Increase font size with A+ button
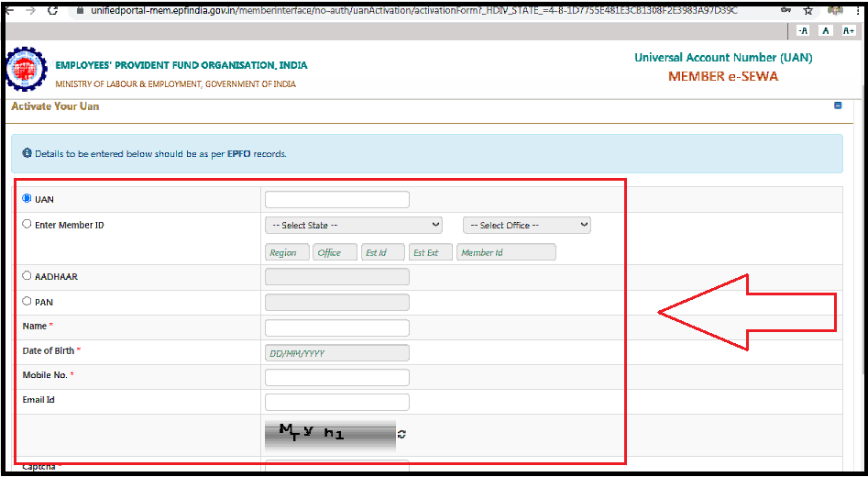The height and width of the screenshot is (477, 868). (x=849, y=30)
